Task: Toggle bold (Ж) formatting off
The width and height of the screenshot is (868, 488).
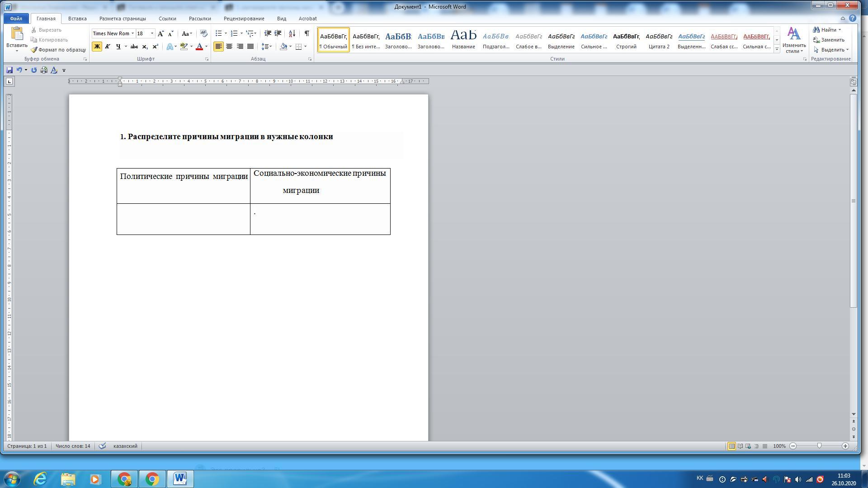Action: tap(97, 47)
